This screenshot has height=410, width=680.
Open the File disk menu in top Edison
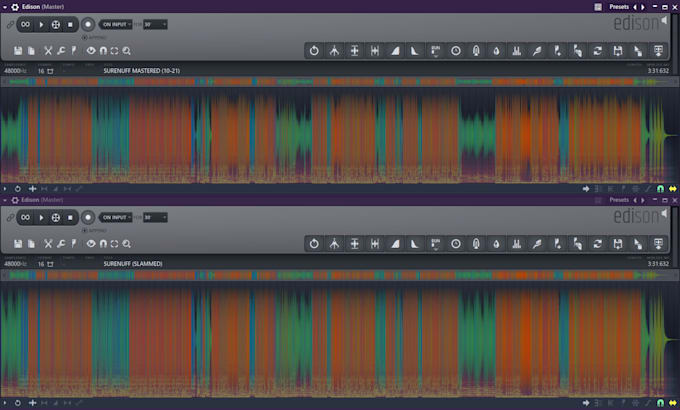tap(18, 51)
